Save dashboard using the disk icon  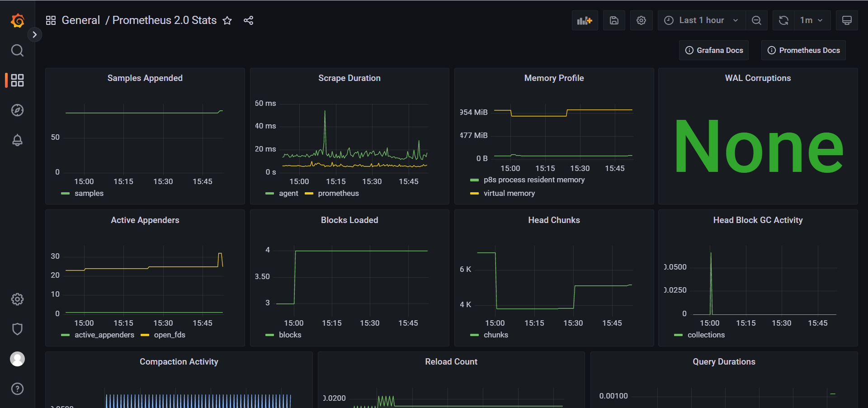click(x=614, y=20)
